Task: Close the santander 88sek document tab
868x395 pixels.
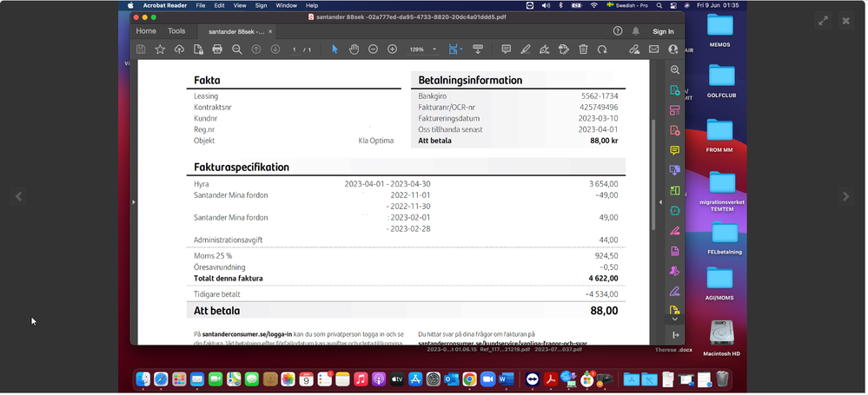Action: (x=270, y=31)
